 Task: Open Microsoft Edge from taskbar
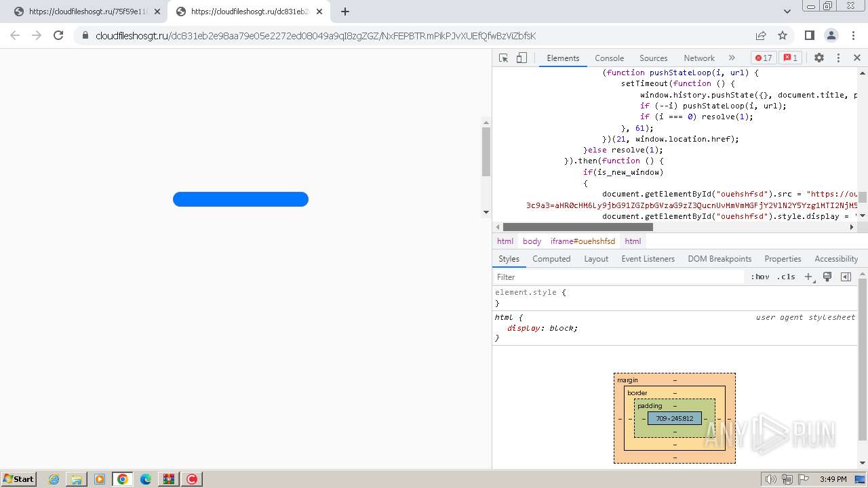click(146, 479)
